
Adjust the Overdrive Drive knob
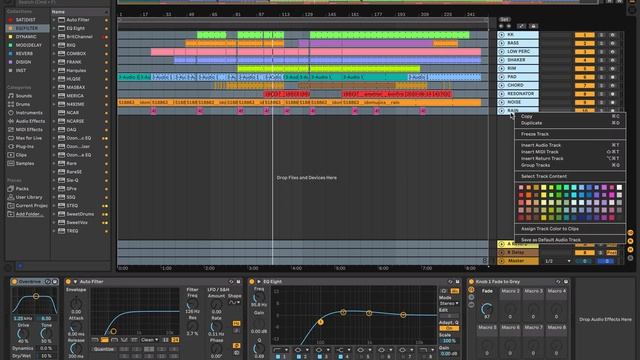click(x=23, y=334)
